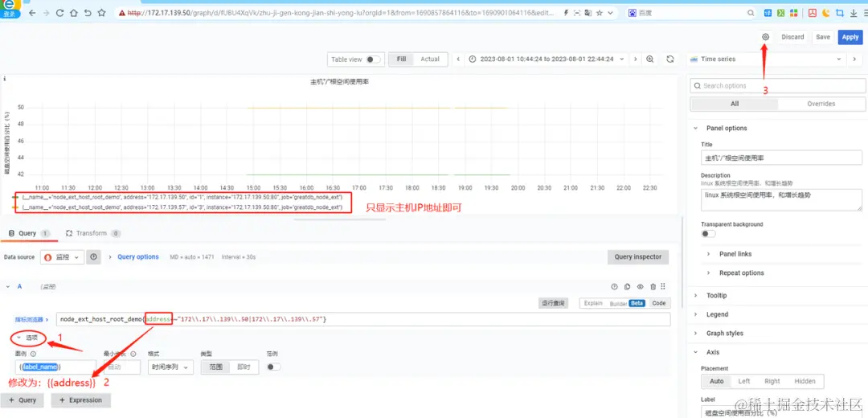Click info icon next to 图例 label
This screenshot has height=418, width=868.
coord(33,354)
